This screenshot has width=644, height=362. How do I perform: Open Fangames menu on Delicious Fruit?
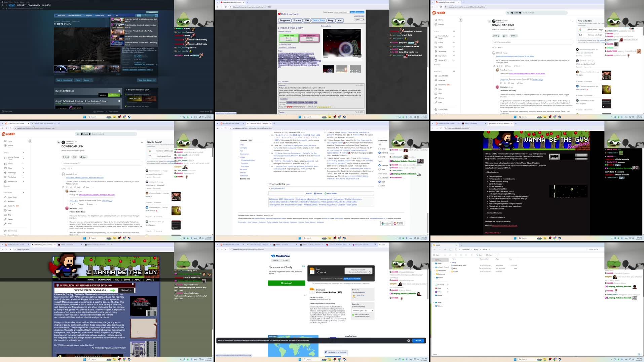tap(285, 21)
